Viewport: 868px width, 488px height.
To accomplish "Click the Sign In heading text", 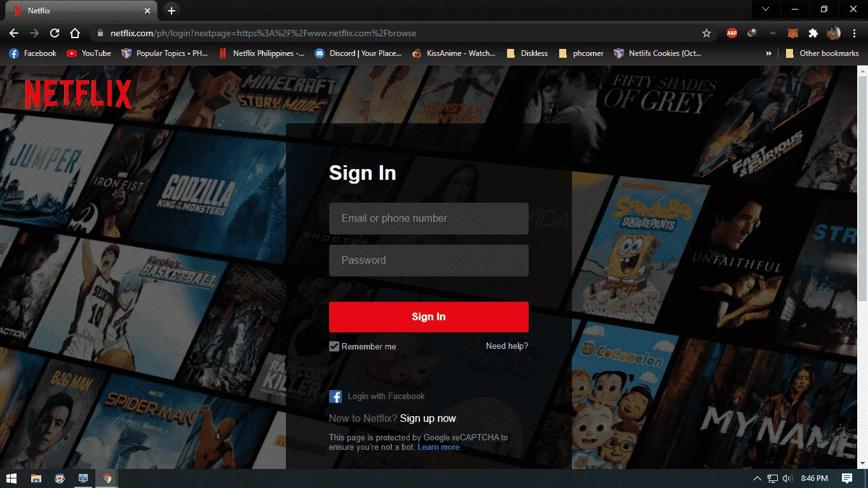I will 362,173.
